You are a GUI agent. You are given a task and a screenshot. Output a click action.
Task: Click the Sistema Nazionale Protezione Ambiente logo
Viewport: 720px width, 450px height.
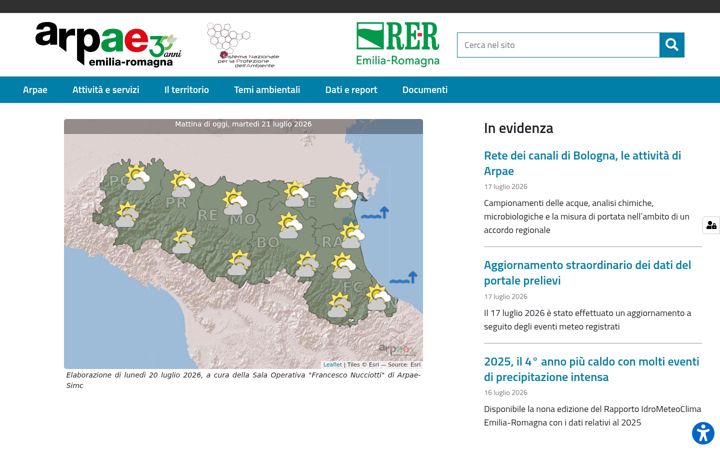point(242,45)
